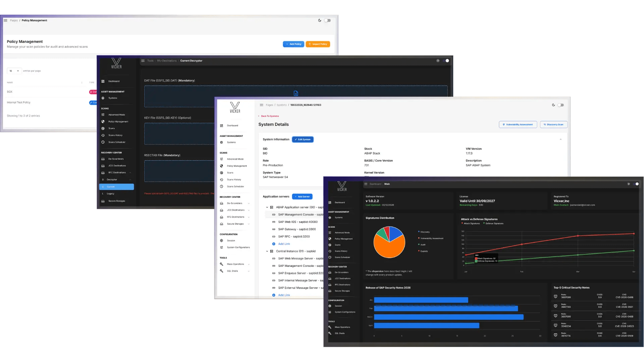Toggle theme switch on System Details page
This screenshot has height=362, width=644.
(x=560, y=105)
